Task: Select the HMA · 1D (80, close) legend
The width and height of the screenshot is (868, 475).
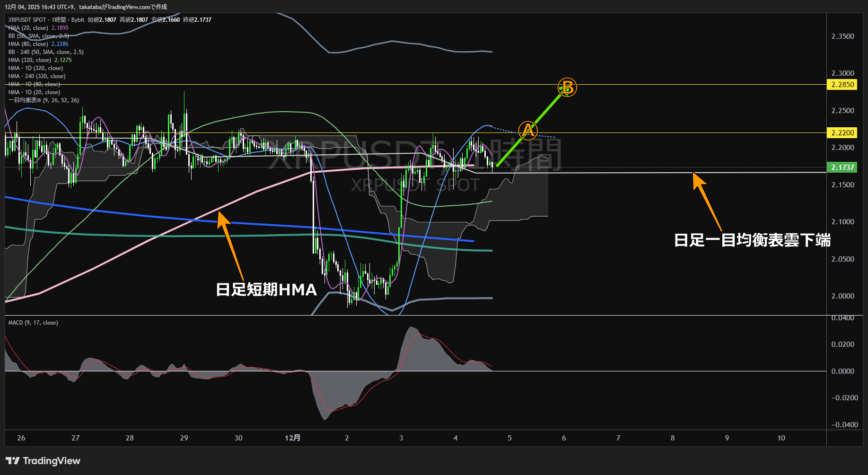Action: click(34, 84)
